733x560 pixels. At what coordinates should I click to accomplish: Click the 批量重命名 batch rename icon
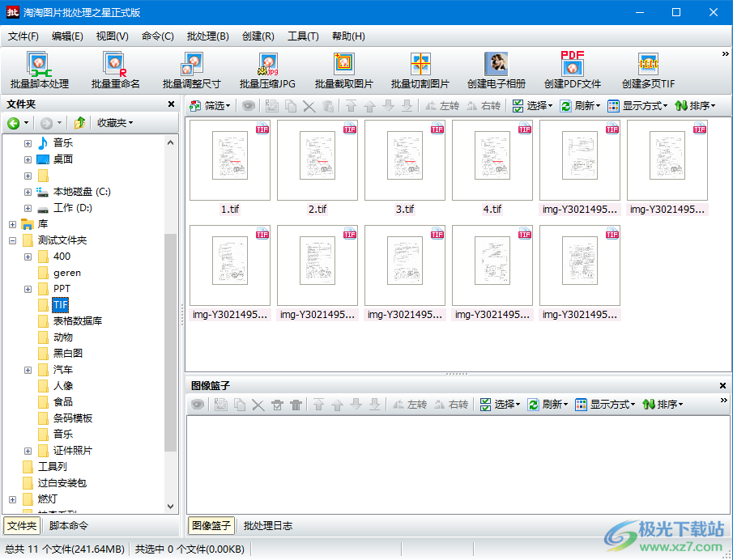point(115,70)
